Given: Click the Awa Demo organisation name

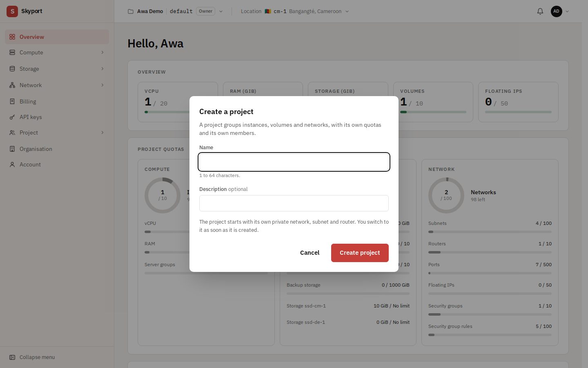Looking at the screenshot, I should pos(150,11).
